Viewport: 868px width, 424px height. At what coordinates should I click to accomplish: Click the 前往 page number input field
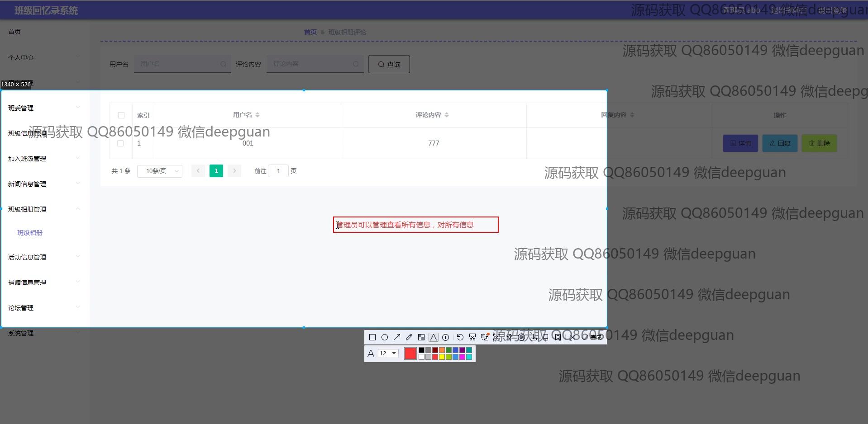(x=278, y=171)
